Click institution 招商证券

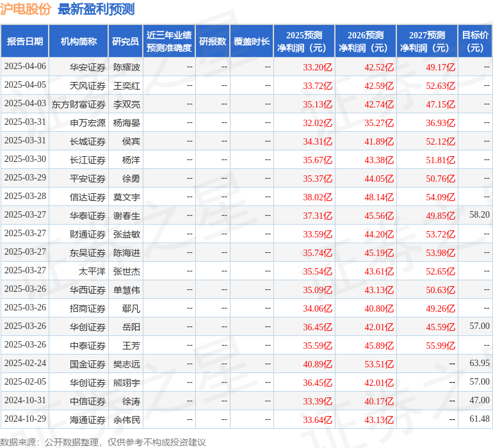pos(88,308)
